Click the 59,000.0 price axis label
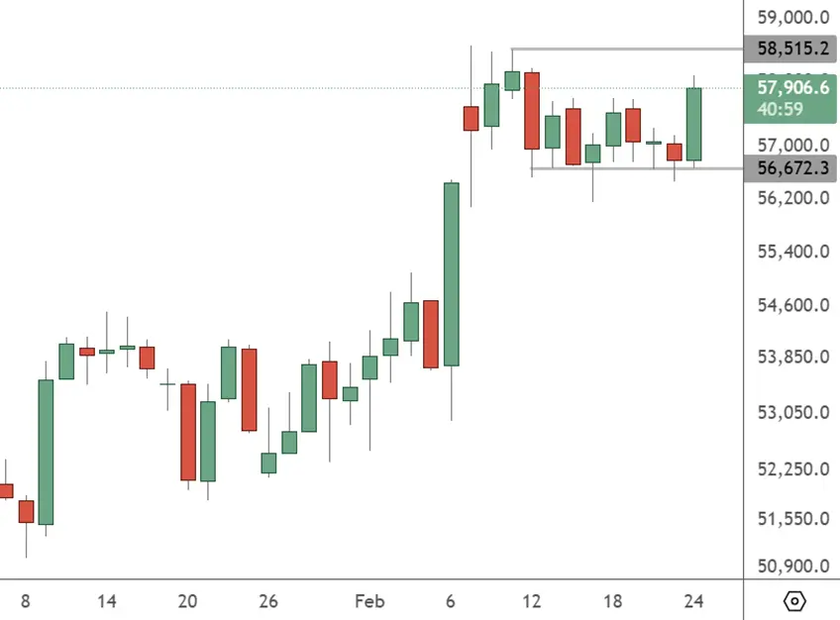Viewport: 840px width, 620px height. coord(791,17)
